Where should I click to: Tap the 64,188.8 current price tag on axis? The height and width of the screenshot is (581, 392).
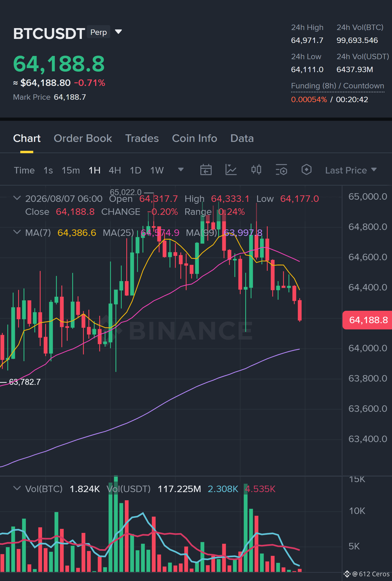pos(367,320)
